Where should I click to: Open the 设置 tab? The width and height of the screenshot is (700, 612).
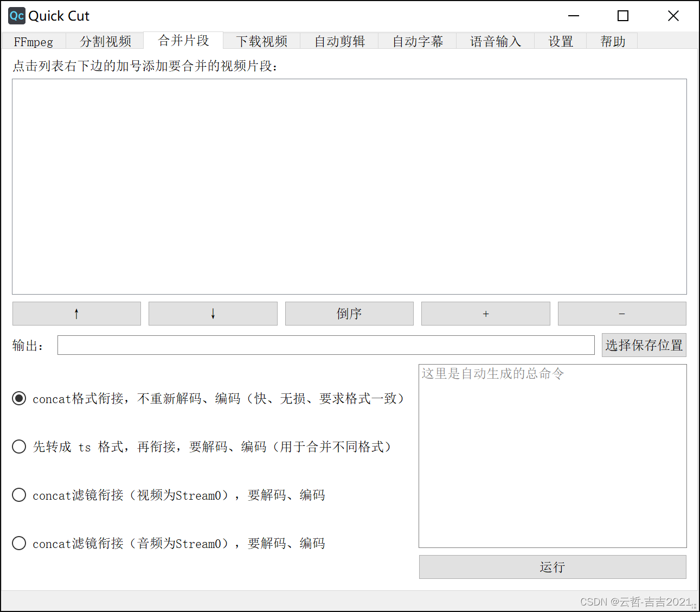pos(561,41)
